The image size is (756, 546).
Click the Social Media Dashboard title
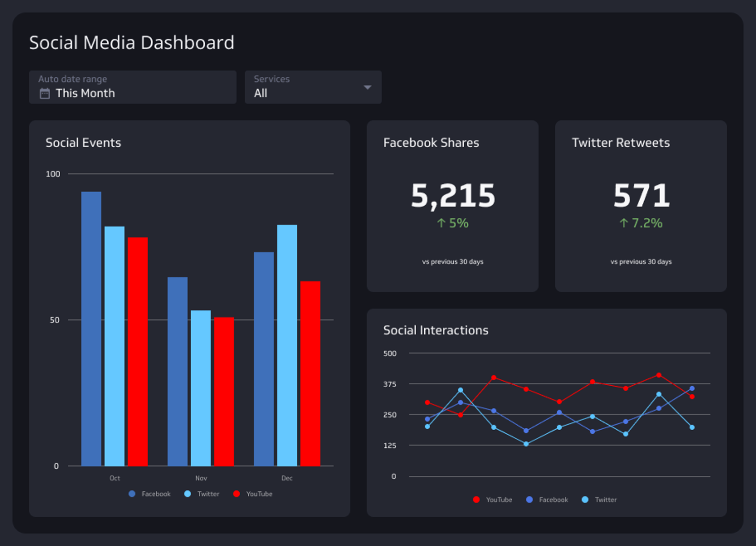click(132, 42)
